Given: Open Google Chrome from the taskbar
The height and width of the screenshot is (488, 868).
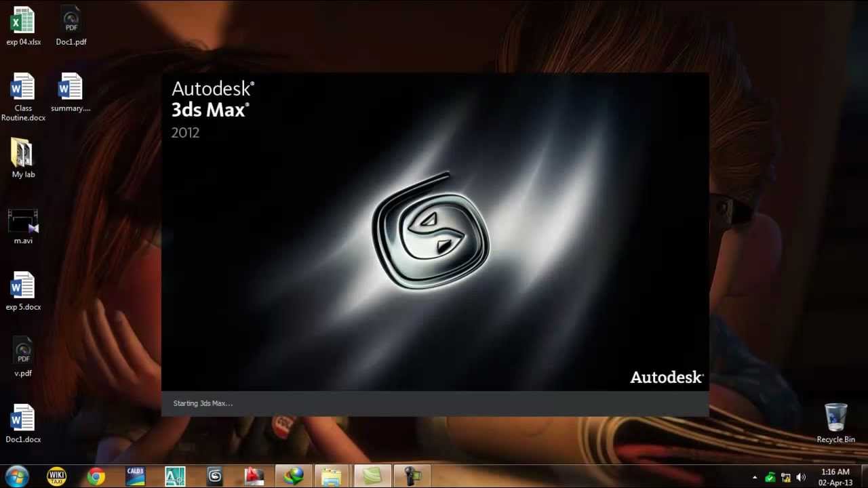Looking at the screenshot, I should (96, 476).
